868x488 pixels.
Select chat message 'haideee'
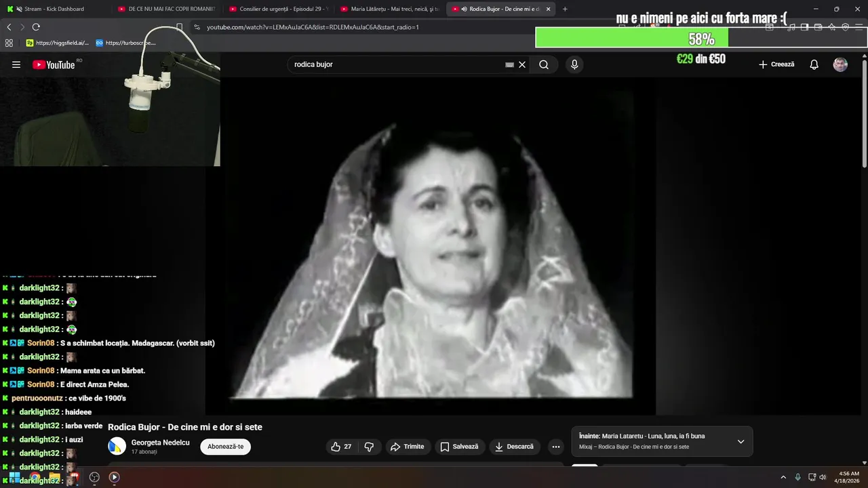[78, 412]
